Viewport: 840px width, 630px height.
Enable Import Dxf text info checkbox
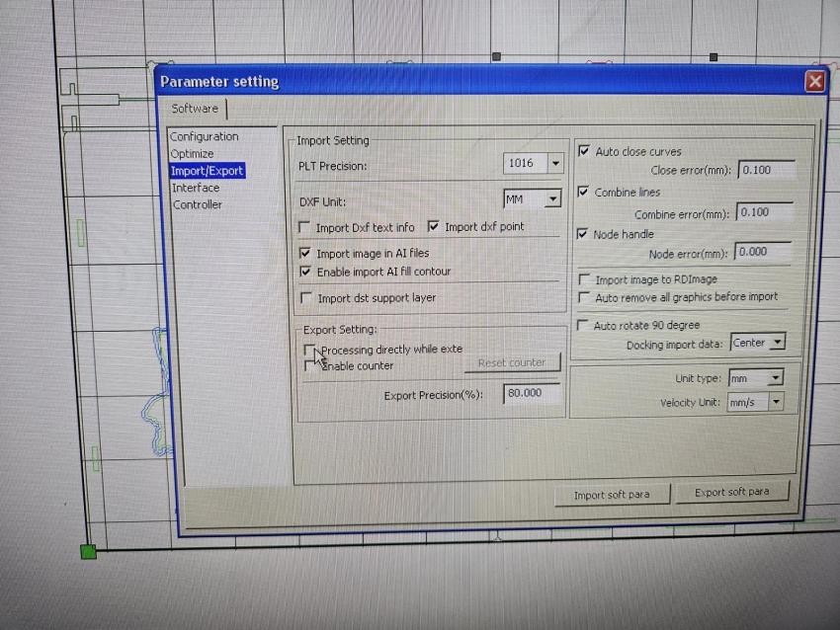[x=305, y=227]
